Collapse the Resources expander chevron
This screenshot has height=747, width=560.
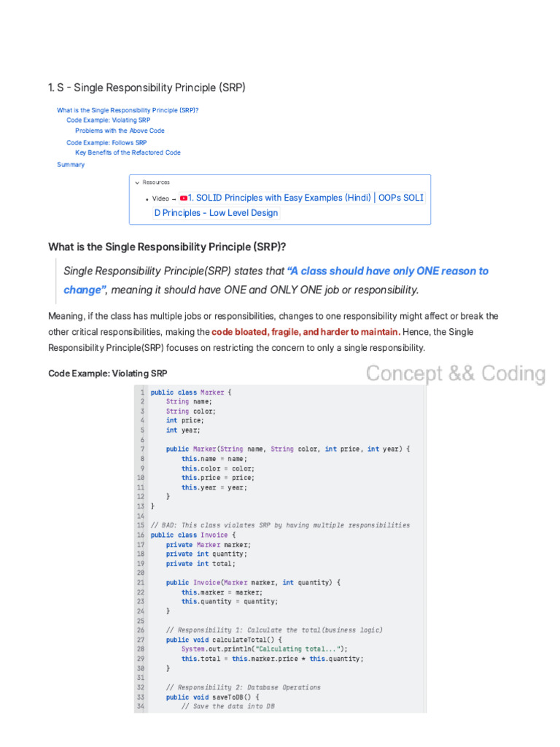pyautogui.click(x=137, y=182)
